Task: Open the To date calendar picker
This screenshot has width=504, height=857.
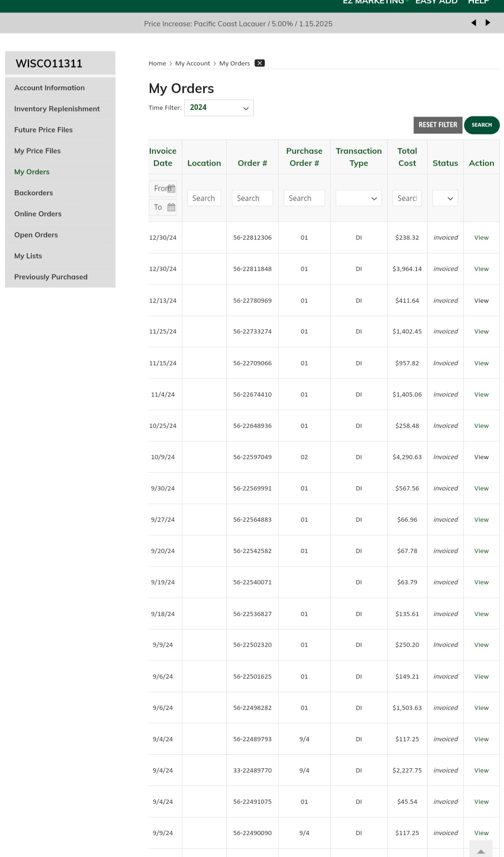Action: click(x=171, y=207)
